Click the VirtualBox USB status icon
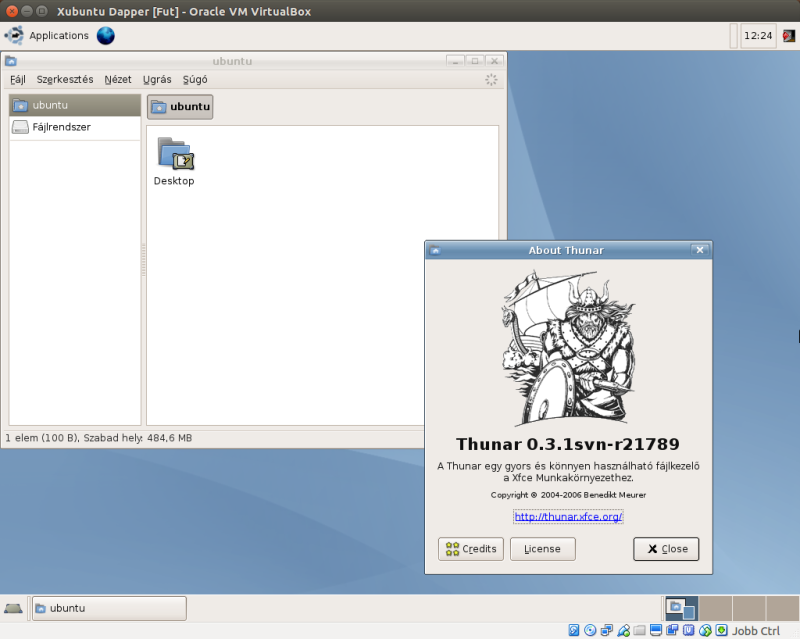 pyautogui.click(x=623, y=631)
